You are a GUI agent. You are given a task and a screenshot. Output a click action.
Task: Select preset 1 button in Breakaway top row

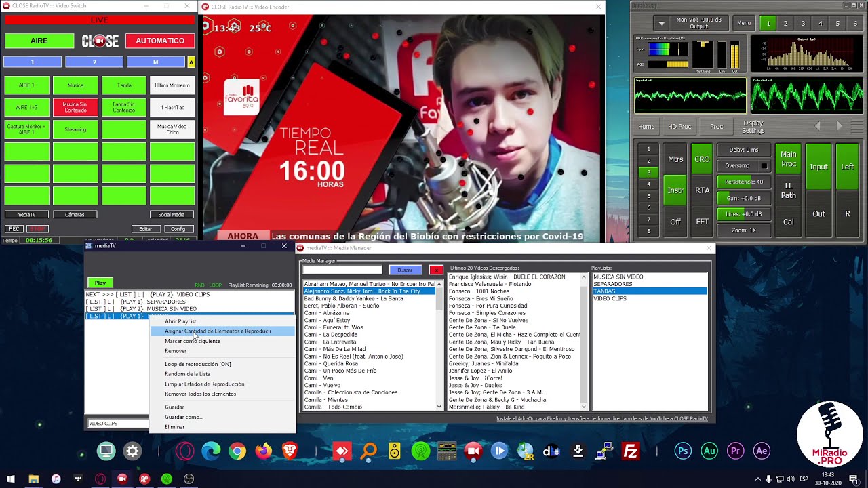click(768, 23)
